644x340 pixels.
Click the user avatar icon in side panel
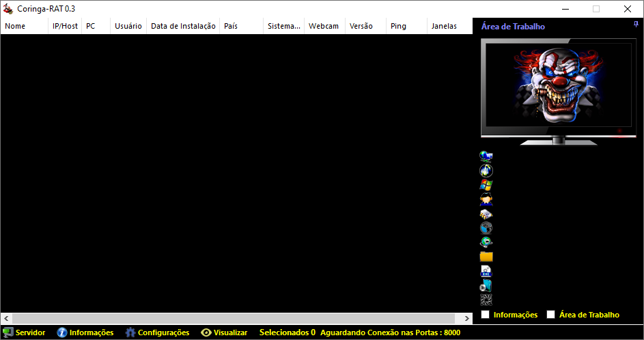486,199
